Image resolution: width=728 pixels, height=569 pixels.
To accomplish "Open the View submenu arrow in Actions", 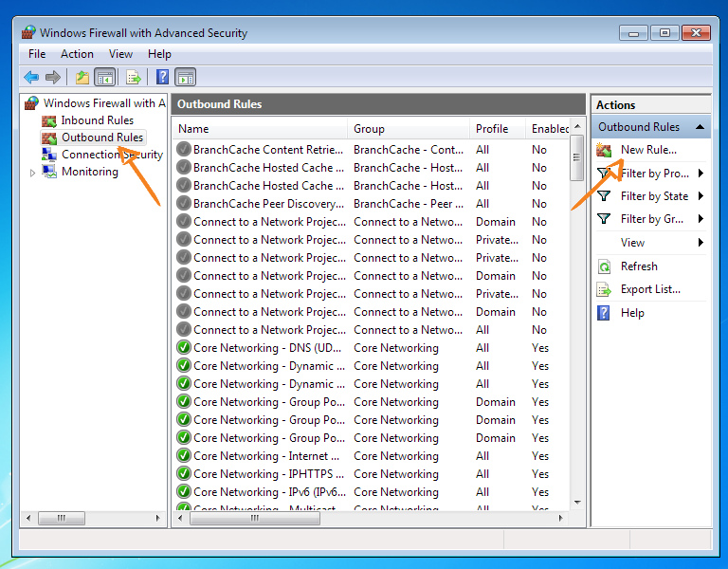I will tap(701, 243).
